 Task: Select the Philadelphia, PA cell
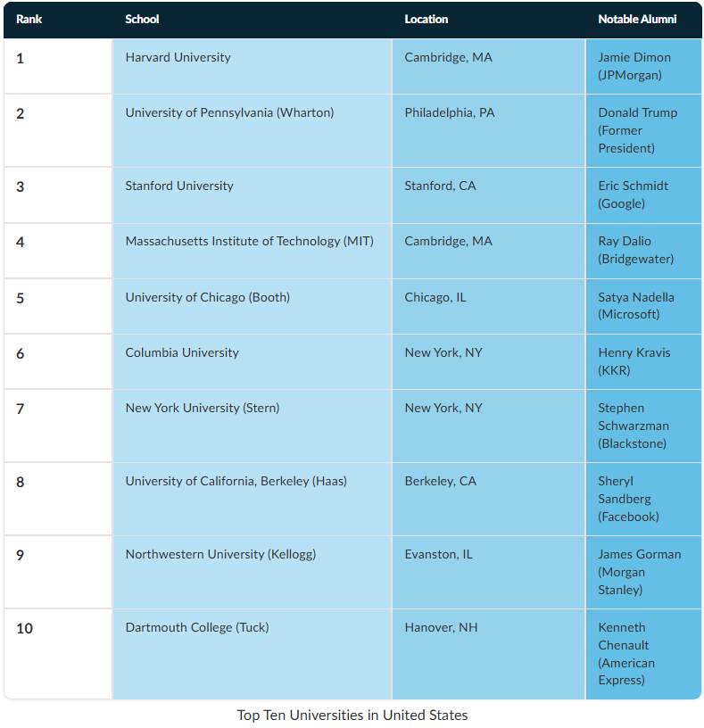[x=489, y=130]
